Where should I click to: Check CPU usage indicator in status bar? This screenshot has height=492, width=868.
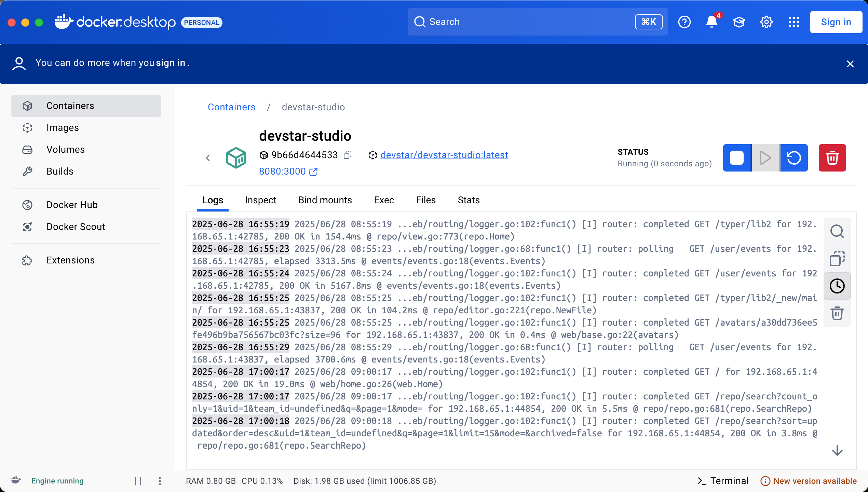[x=262, y=481]
